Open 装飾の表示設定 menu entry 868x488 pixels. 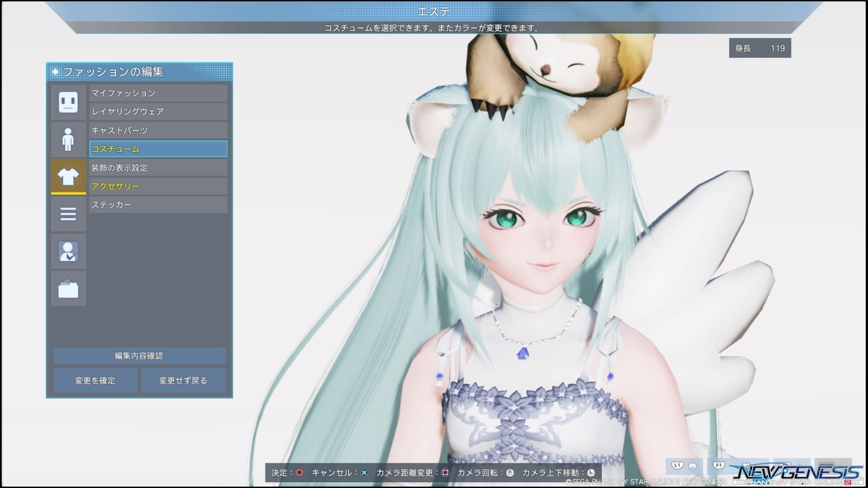(158, 168)
